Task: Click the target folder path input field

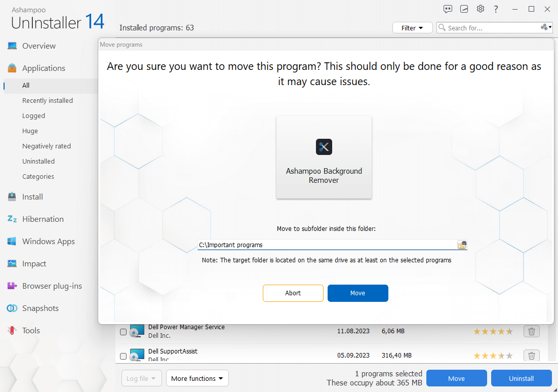Action: point(327,245)
